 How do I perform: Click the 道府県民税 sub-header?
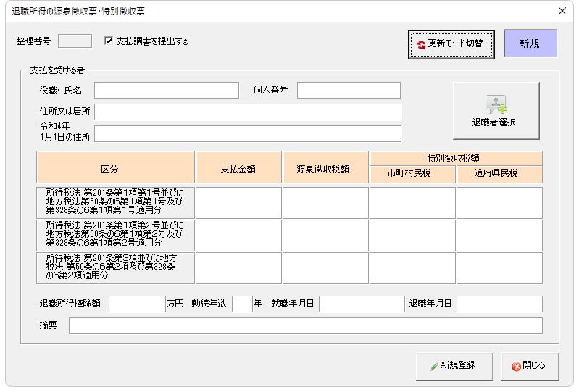pyautogui.click(x=499, y=174)
